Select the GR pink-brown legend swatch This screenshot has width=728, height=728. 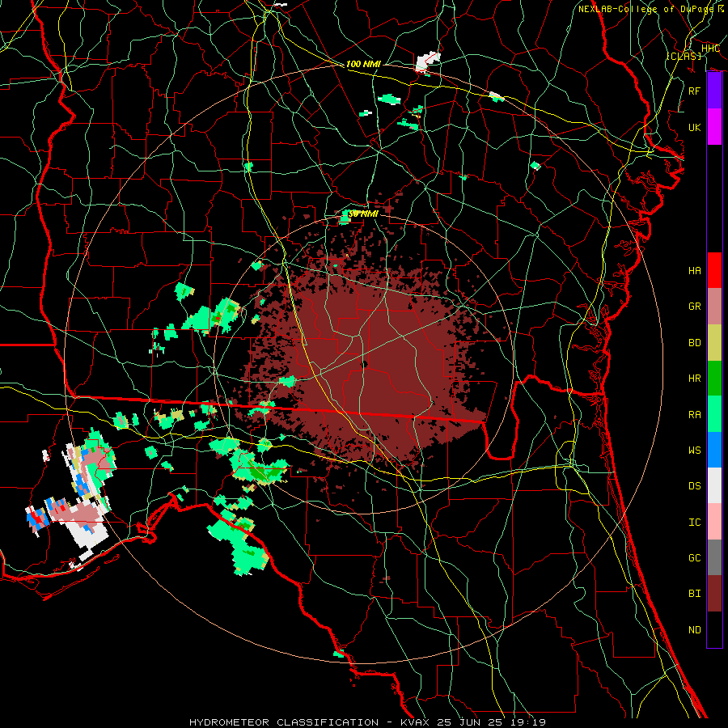click(714, 307)
